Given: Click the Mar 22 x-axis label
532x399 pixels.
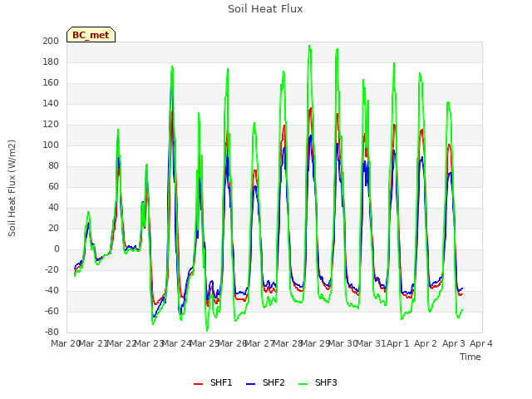Looking at the screenshot, I should [x=121, y=343].
